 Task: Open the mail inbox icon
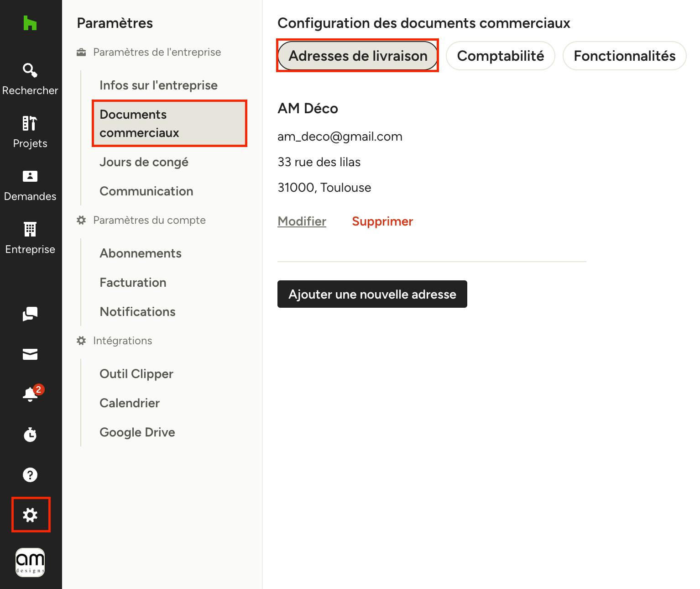coord(30,354)
